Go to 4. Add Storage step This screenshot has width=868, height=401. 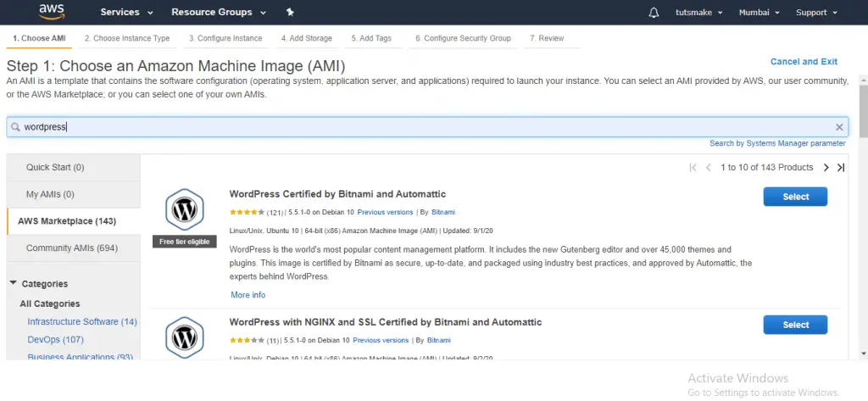(307, 38)
